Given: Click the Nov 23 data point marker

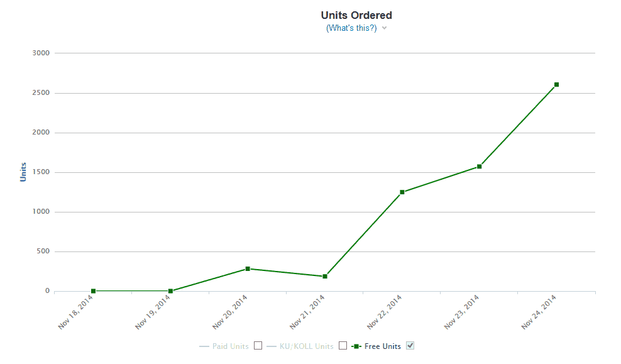Looking at the screenshot, I should coord(479,167).
